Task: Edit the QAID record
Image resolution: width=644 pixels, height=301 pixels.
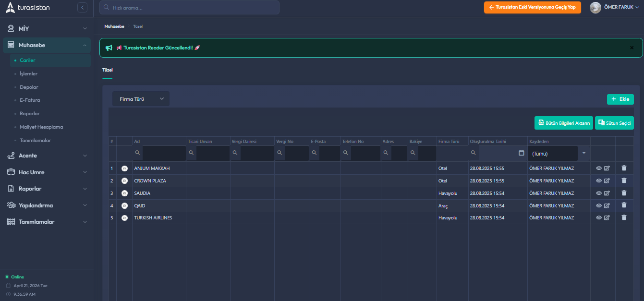Action: click(x=607, y=205)
